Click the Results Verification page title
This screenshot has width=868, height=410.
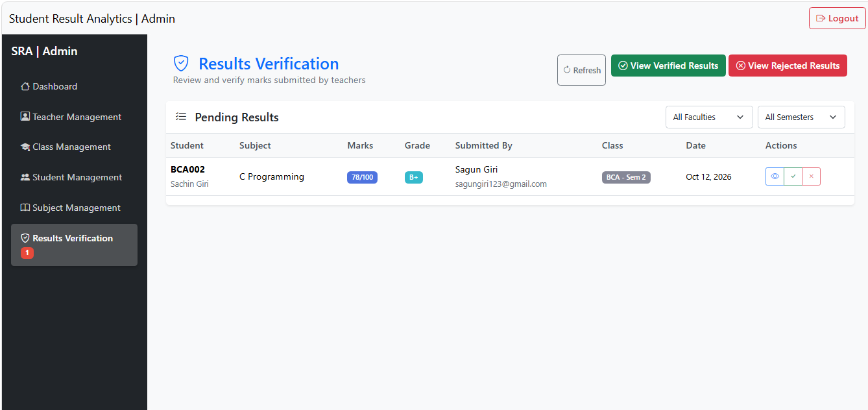point(269,64)
